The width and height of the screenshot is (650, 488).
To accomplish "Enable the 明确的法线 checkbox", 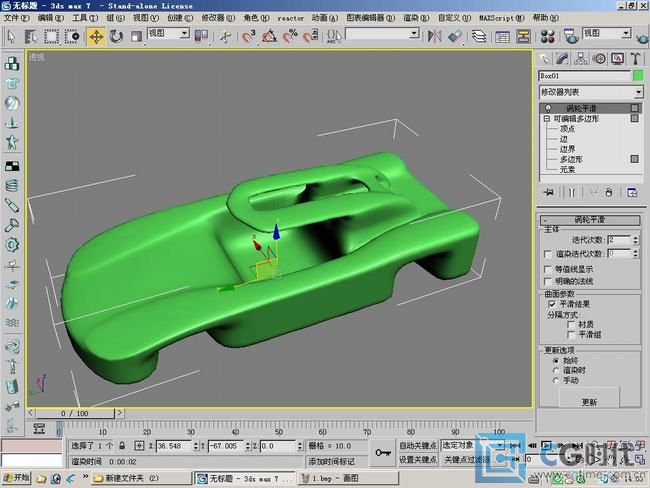I will click(548, 282).
